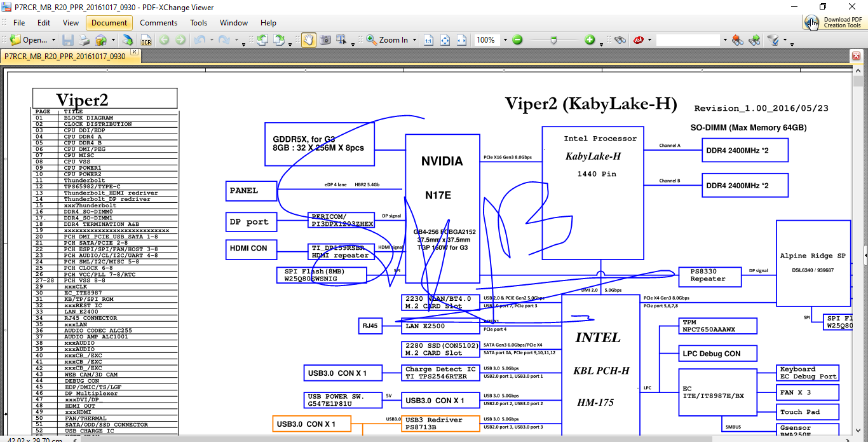Click the Print icon

[x=84, y=40]
